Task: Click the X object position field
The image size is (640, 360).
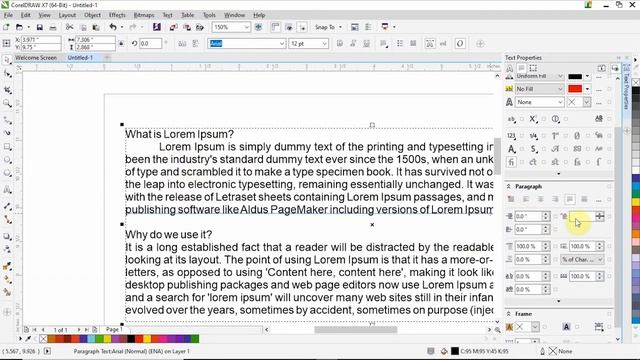Action: pyautogui.click(x=40, y=40)
